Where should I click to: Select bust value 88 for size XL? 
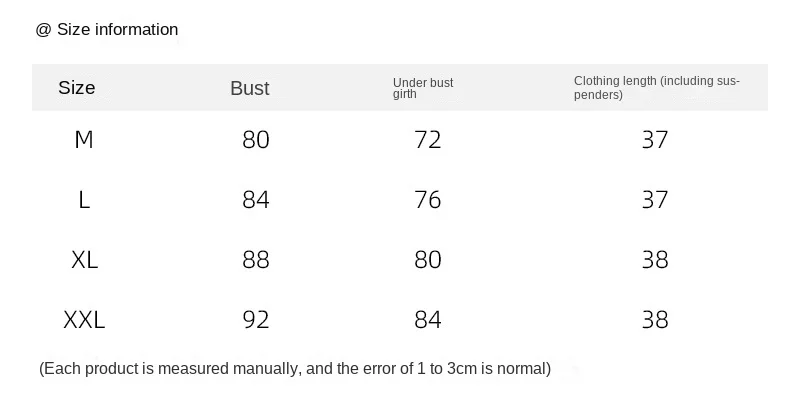(x=256, y=260)
